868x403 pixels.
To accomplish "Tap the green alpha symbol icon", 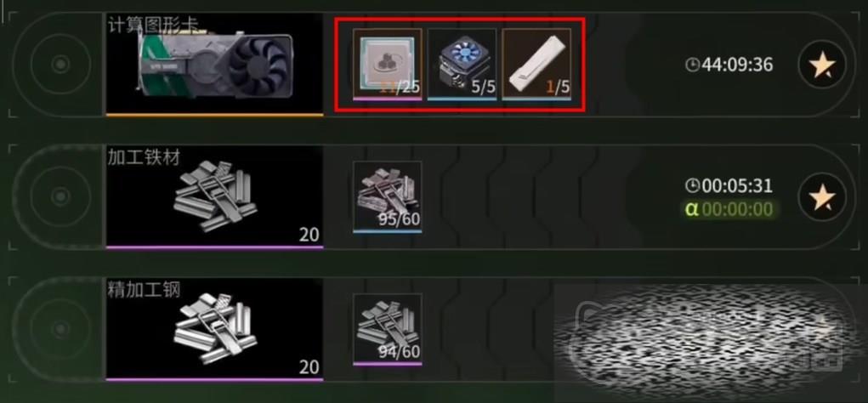I will click(691, 208).
